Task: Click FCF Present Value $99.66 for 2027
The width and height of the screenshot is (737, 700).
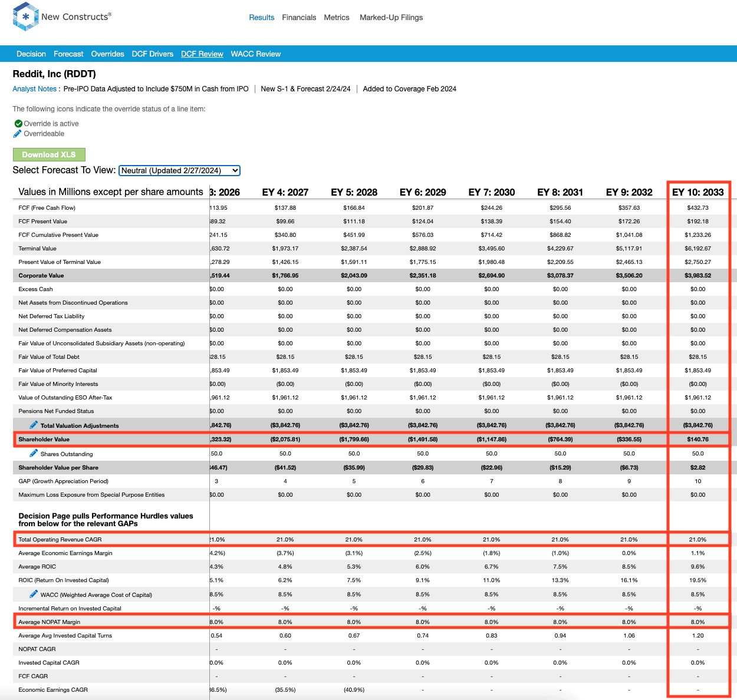Action: coord(285,222)
